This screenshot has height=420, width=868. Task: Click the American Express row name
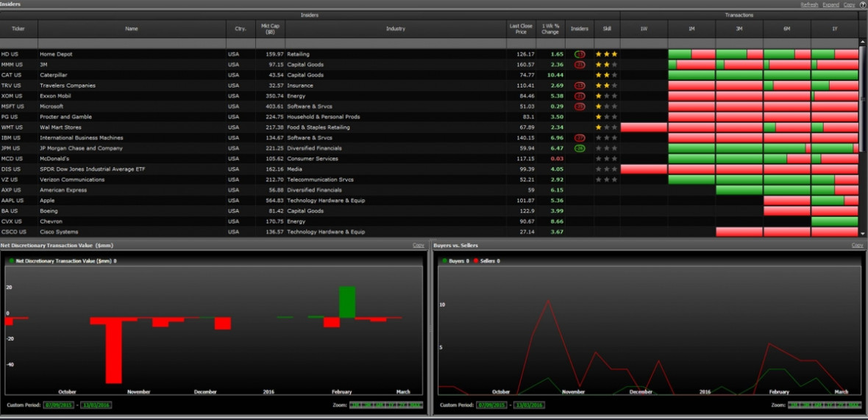63,190
